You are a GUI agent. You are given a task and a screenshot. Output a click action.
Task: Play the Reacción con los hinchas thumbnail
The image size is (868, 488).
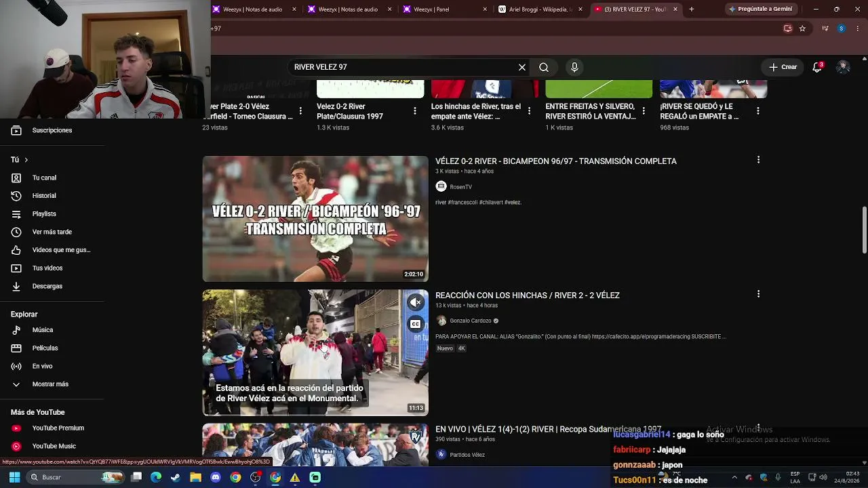pos(315,352)
